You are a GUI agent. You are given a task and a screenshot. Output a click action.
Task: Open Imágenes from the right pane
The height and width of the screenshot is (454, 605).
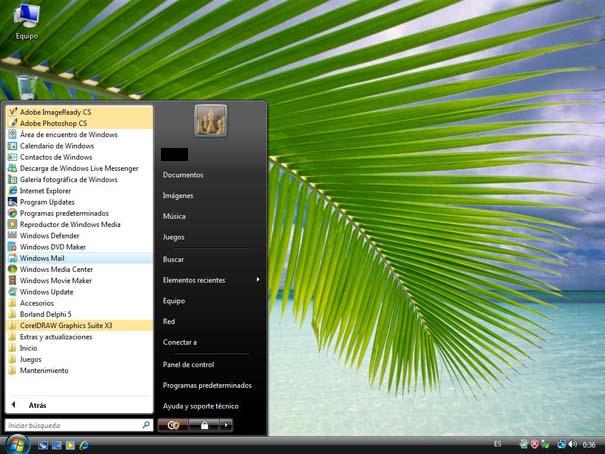(178, 196)
